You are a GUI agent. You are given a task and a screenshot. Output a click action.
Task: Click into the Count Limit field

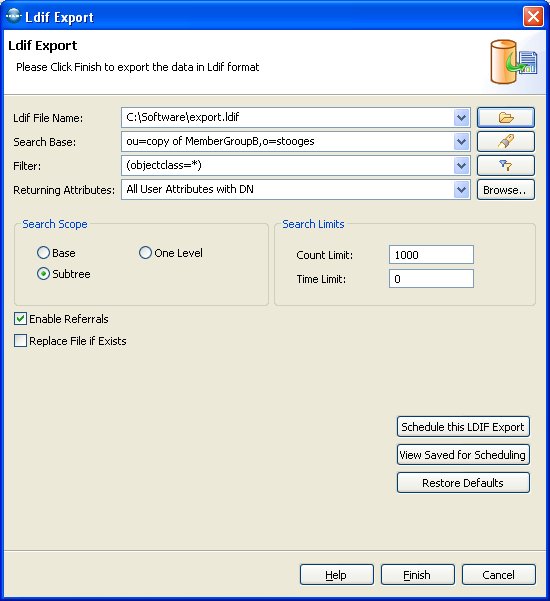[431, 255]
